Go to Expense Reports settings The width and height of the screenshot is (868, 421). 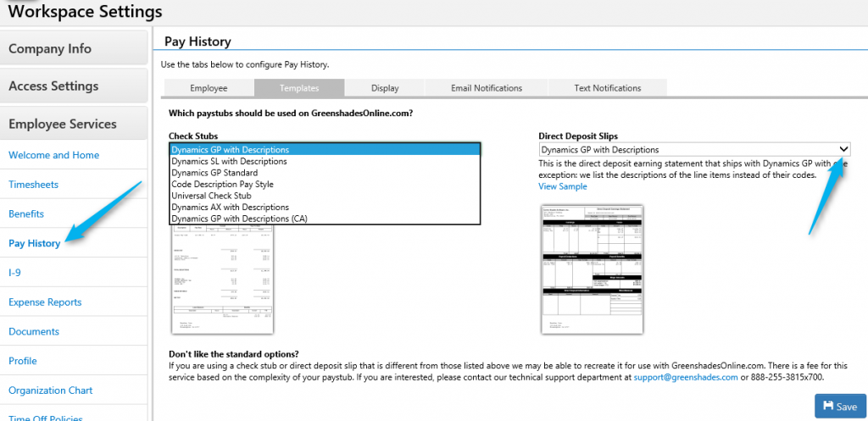pyautogui.click(x=45, y=302)
